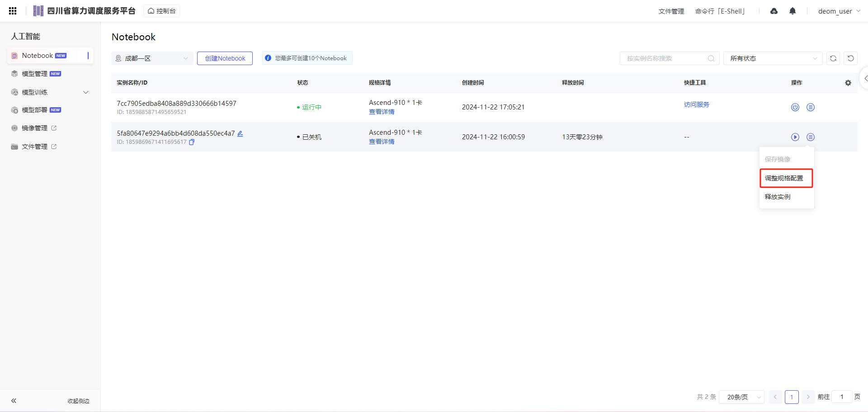View 查看详情 for instance 7cc7905e

[x=382, y=112]
